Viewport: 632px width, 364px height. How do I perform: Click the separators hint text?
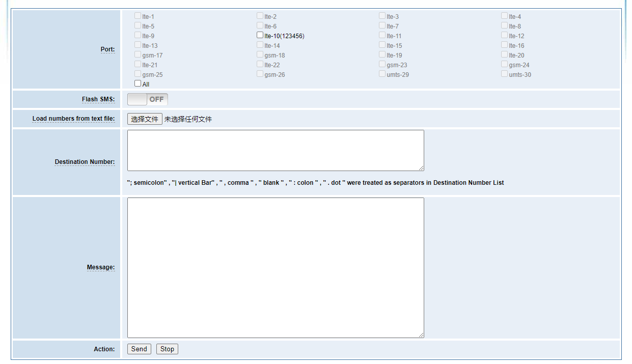(x=315, y=183)
